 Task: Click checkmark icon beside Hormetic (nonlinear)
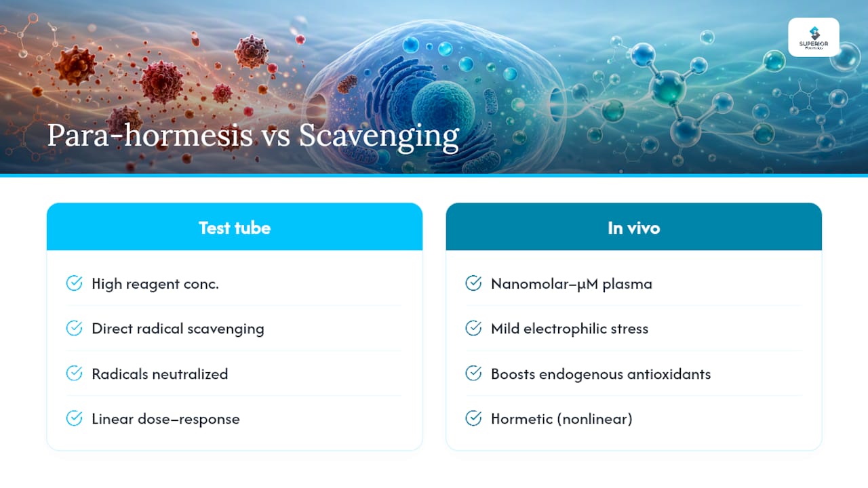pyautogui.click(x=473, y=419)
